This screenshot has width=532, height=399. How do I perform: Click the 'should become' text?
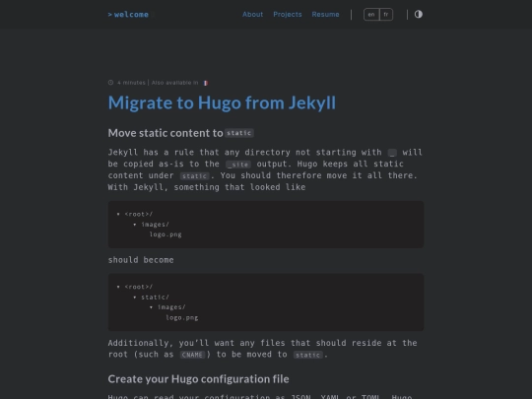(141, 260)
